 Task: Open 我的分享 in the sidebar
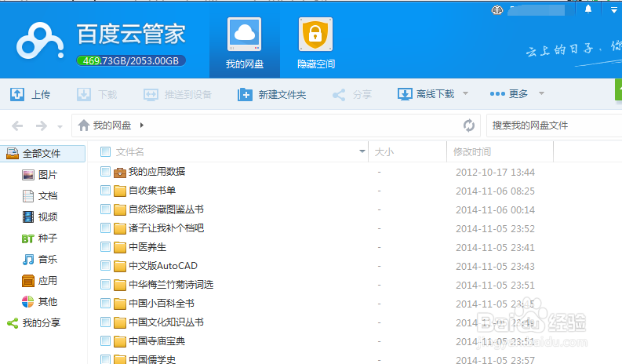(x=34, y=323)
